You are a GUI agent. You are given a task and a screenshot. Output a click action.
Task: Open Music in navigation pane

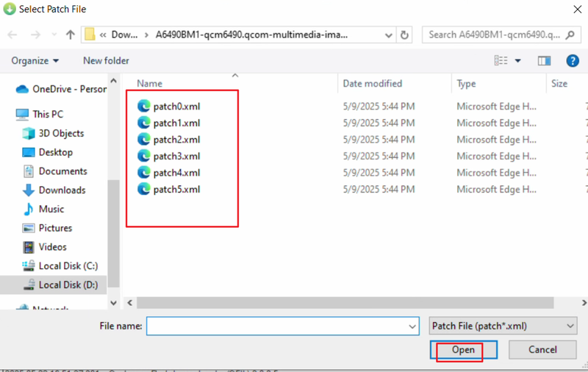point(43,209)
